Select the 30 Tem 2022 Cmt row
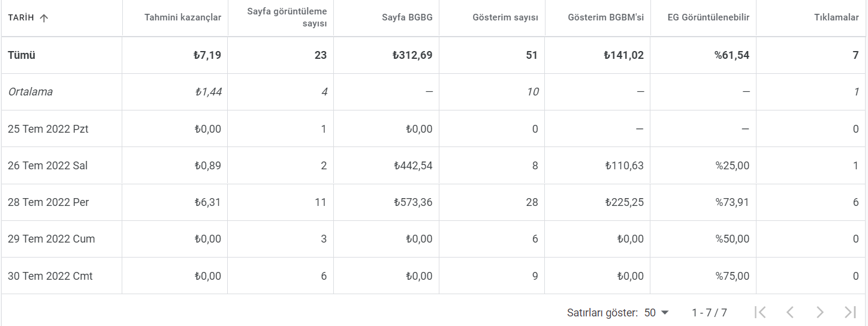Viewport: 868px width, 326px height. [434, 276]
